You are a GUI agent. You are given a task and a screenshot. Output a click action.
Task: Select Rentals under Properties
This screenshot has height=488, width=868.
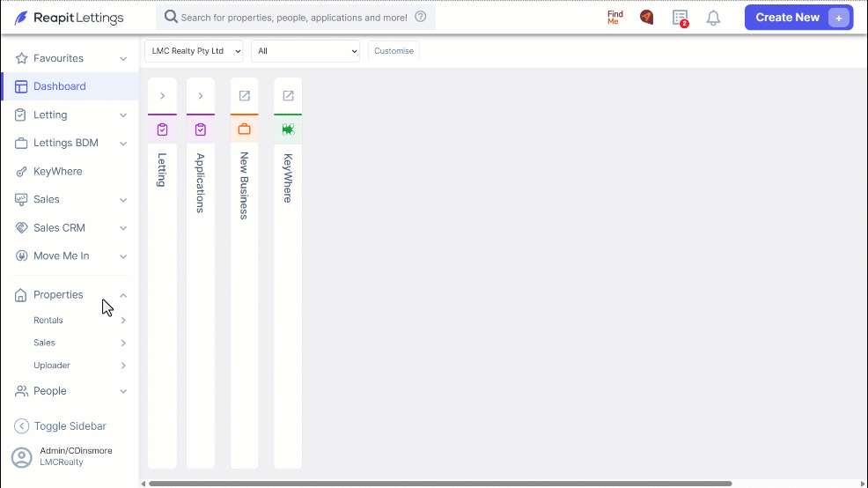48,320
